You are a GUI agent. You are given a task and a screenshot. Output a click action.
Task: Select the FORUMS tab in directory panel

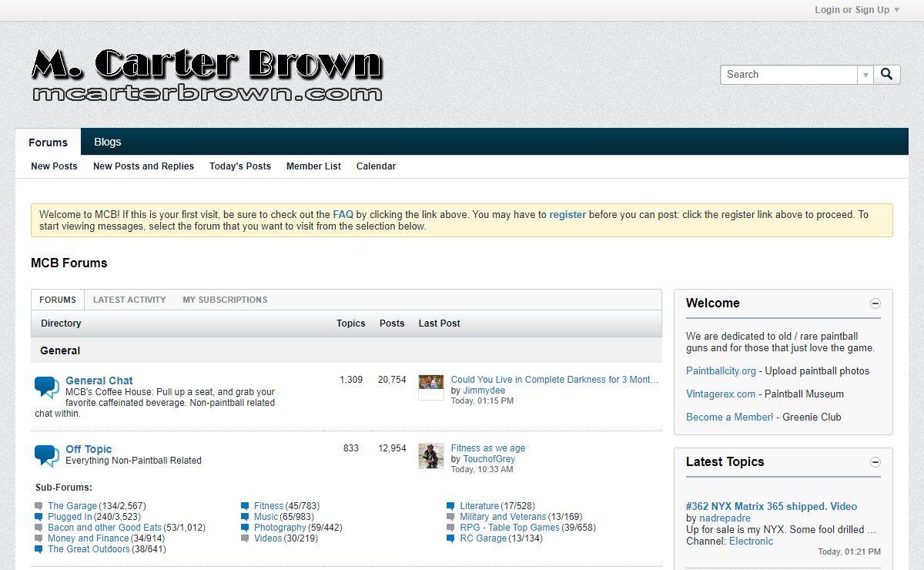tap(58, 300)
